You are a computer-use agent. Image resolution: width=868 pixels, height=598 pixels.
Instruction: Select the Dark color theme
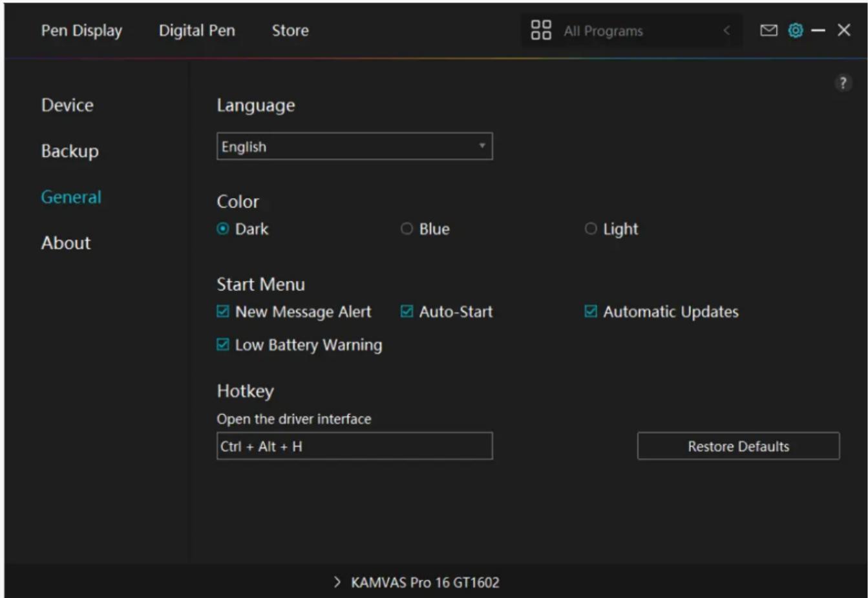(223, 229)
